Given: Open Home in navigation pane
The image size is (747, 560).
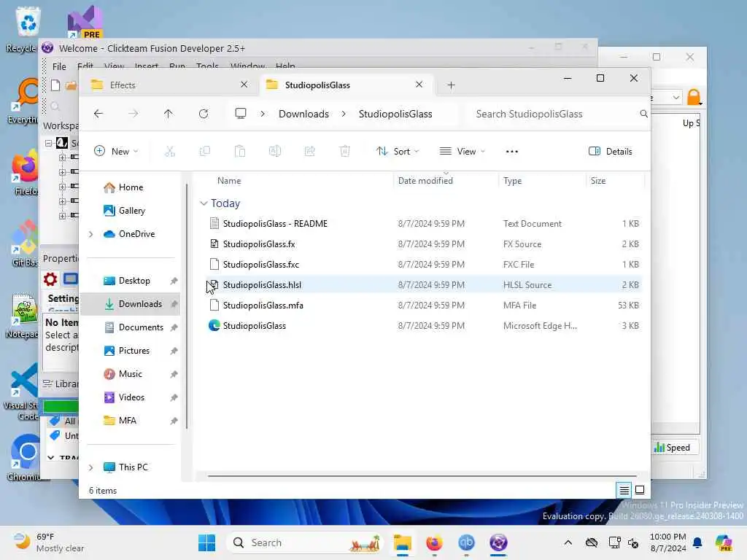Looking at the screenshot, I should point(131,187).
